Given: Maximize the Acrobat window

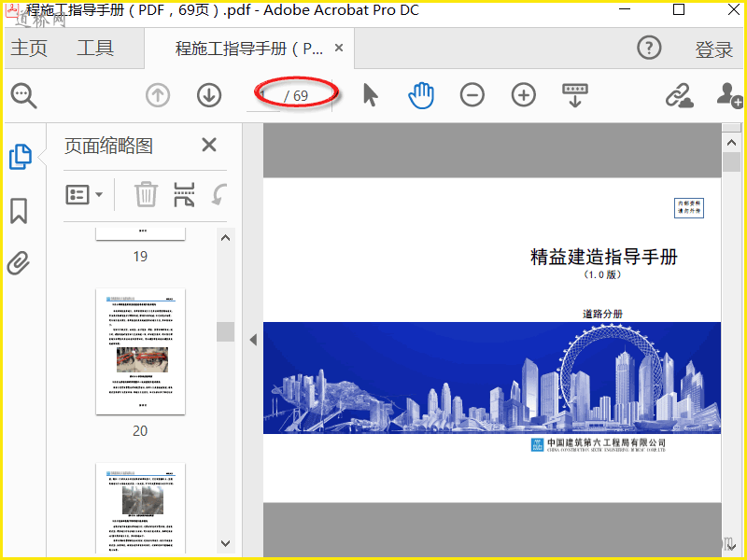Looking at the screenshot, I should click(679, 10).
